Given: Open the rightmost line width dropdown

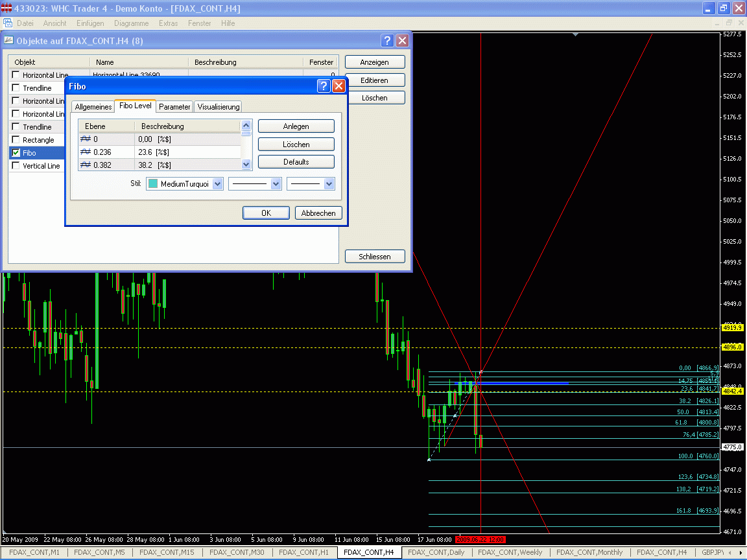Looking at the screenshot, I should 329,184.
